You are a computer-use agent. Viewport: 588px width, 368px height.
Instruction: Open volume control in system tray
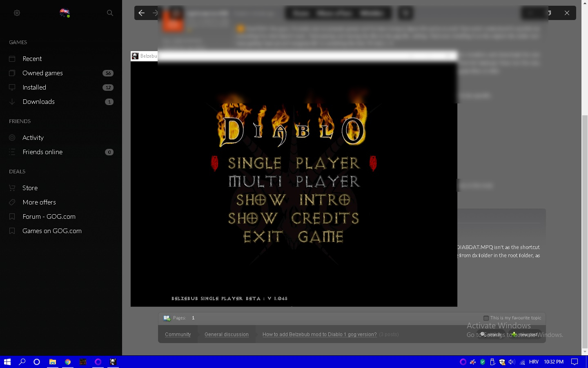click(x=512, y=362)
